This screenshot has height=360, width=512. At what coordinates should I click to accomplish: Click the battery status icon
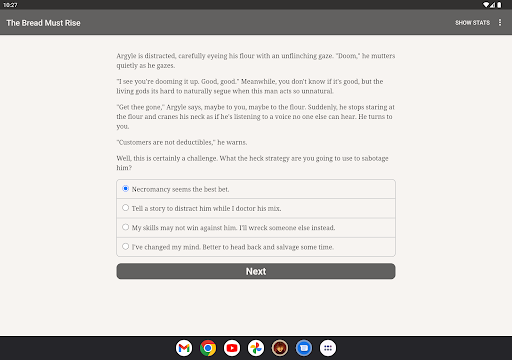499,5
